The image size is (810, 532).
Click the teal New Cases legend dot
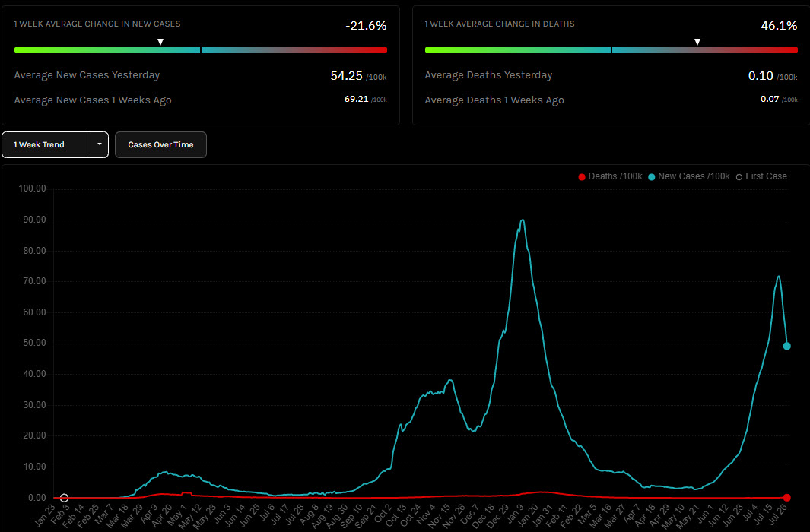click(x=652, y=177)
